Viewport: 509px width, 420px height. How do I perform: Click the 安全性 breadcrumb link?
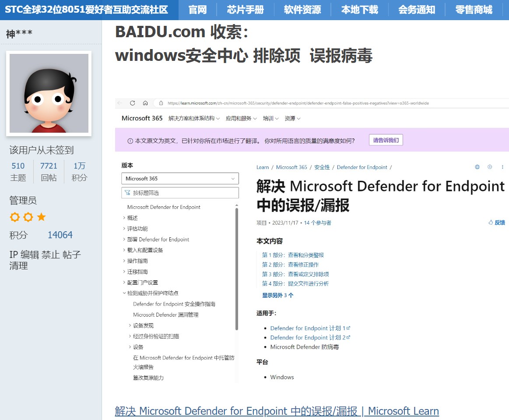322,167
